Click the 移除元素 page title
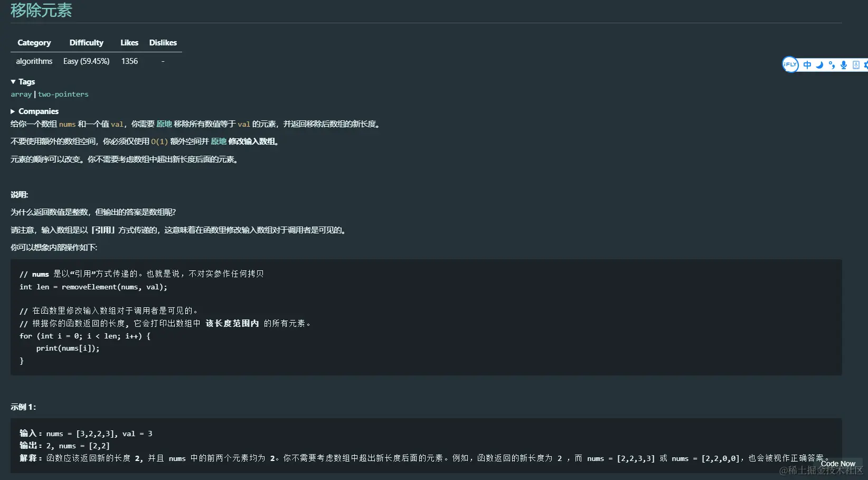 pos(41,11)
